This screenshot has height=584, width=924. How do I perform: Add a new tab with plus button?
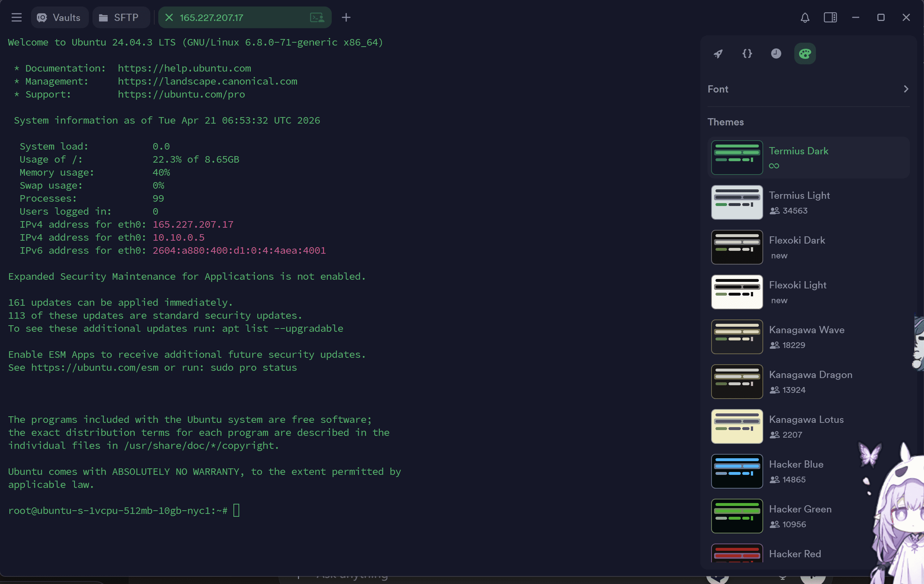coord(346,18)
